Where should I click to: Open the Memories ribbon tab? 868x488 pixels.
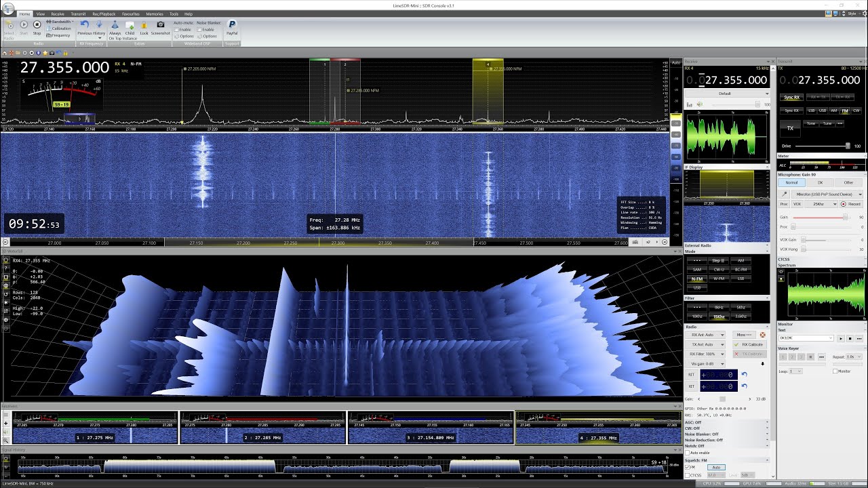[155, 14]
